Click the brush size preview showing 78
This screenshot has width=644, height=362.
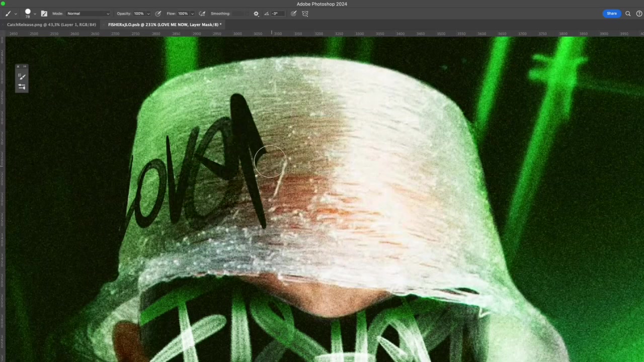28,13
